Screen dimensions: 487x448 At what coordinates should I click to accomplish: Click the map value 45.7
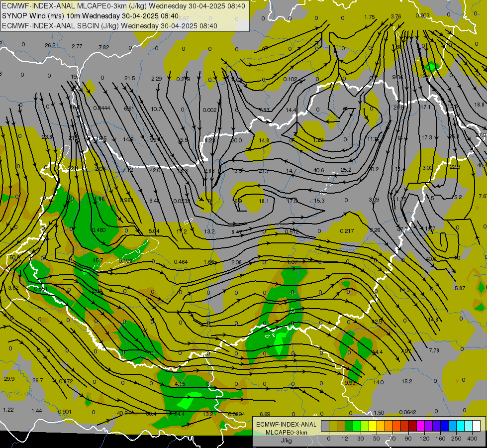[x=98, y=260]
